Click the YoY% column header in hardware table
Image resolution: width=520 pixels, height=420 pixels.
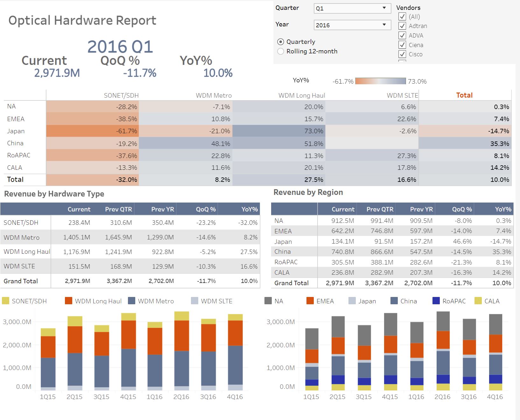[249, 209]
